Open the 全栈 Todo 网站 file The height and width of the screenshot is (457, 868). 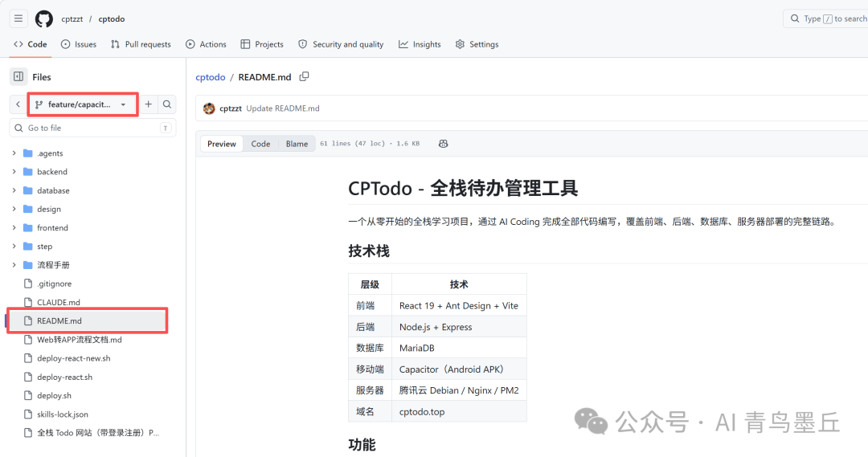click(98, 433)
